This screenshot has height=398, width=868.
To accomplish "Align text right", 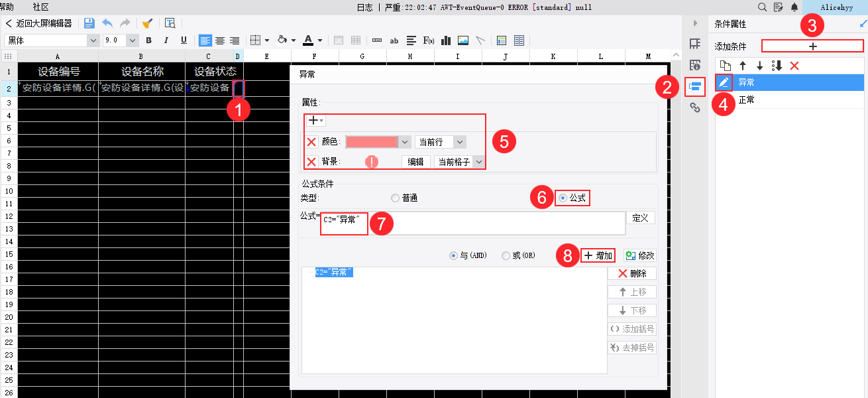I will click(235, 40).
